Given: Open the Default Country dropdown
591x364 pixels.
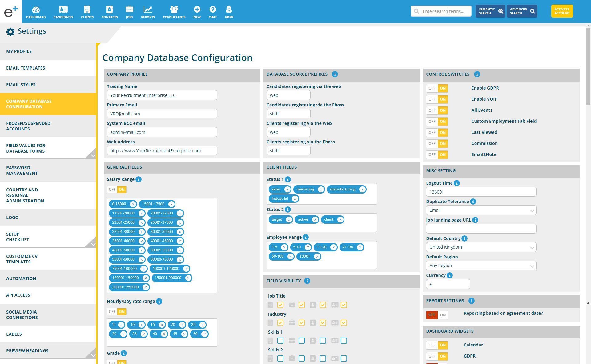Looking at the screenshot, I should pyautogui.click(x=481, y=247).
